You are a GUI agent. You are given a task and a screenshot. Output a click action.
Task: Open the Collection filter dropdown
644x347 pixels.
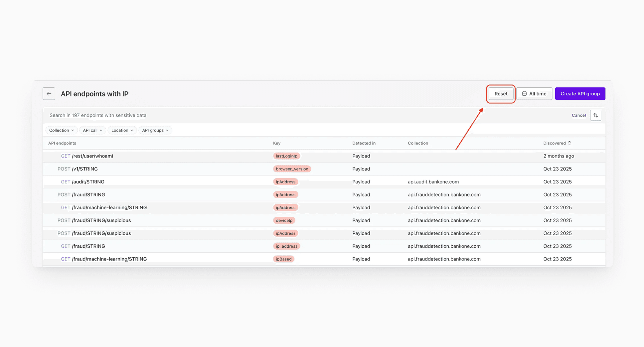[x=61, y=130]
